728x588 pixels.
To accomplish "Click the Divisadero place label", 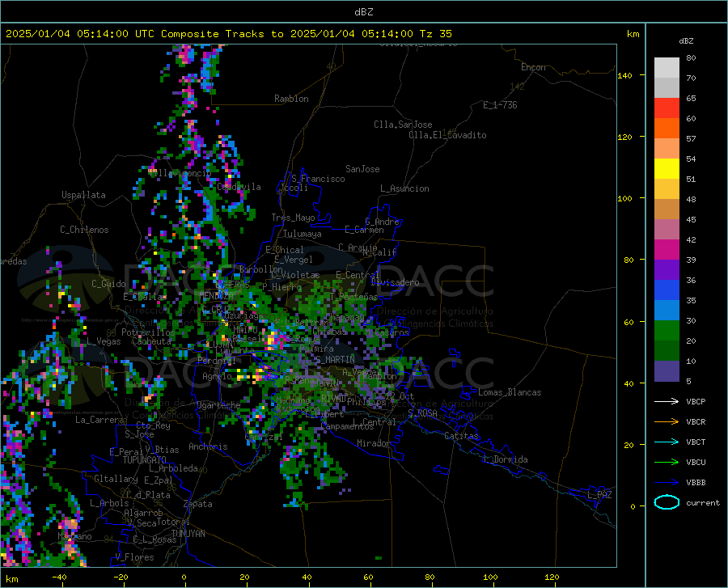I will click(395, 282).
